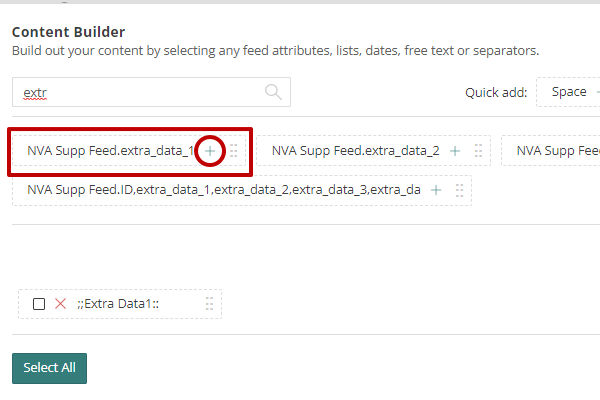This screenshot has height=400, width=600.
Task: Click the ;;Extra Data1:: item label
Action: [118, 304]
